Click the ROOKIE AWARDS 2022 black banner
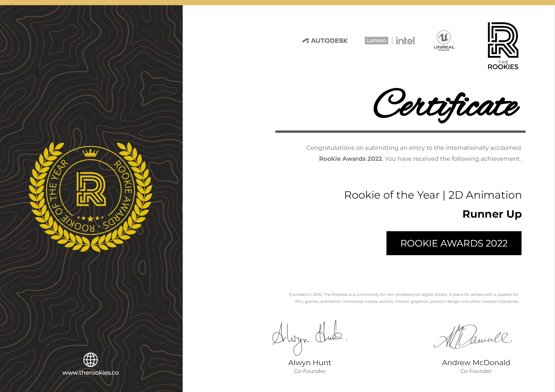555x392 pixels. pos(454,243)
